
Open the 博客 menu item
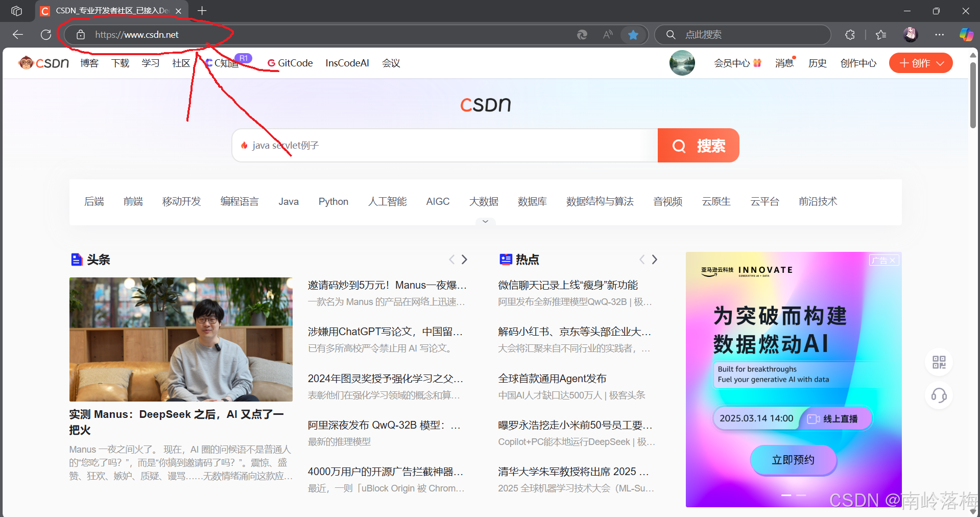(89, 63)
